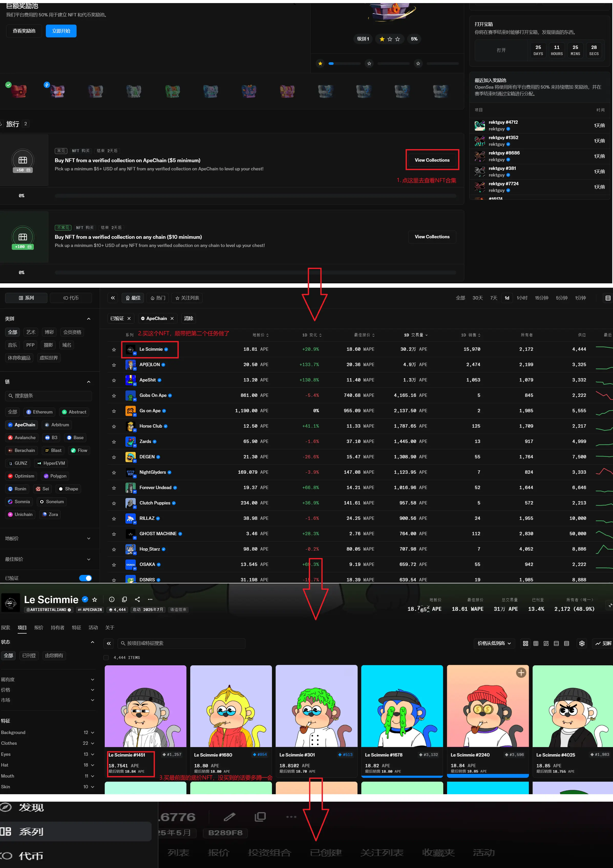The height and width of the screenshot is (868, 613).
Task: Toggle the Polygon chain filter
Action: [x=55, y=476]
